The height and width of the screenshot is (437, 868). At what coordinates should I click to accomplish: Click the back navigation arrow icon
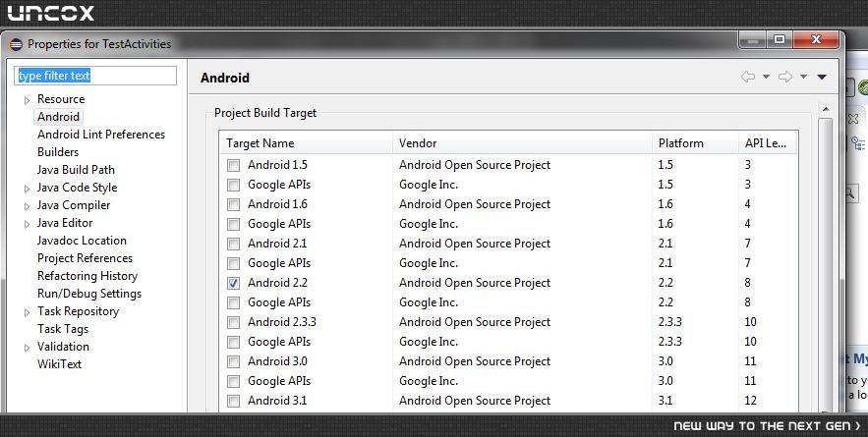[748, 77]
